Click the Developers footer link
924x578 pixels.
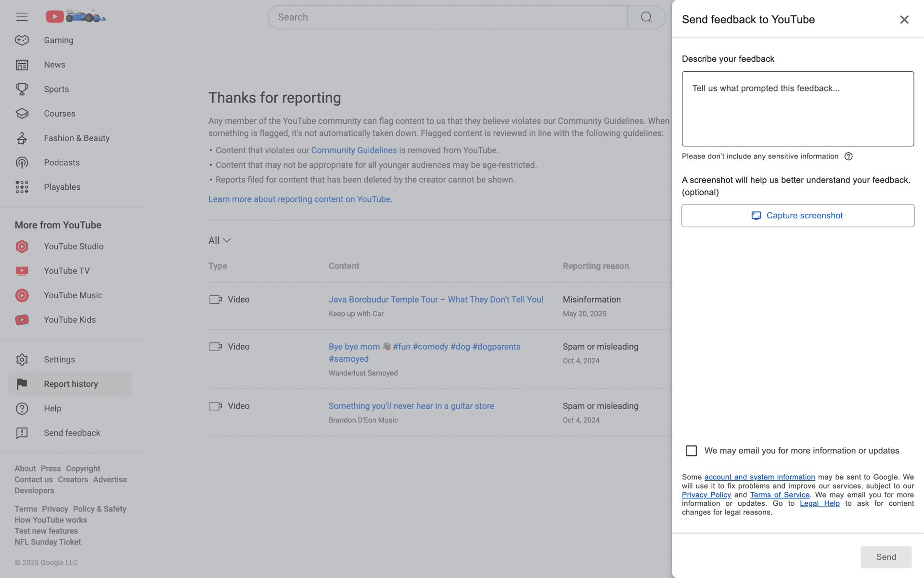[x=34, y=491]
